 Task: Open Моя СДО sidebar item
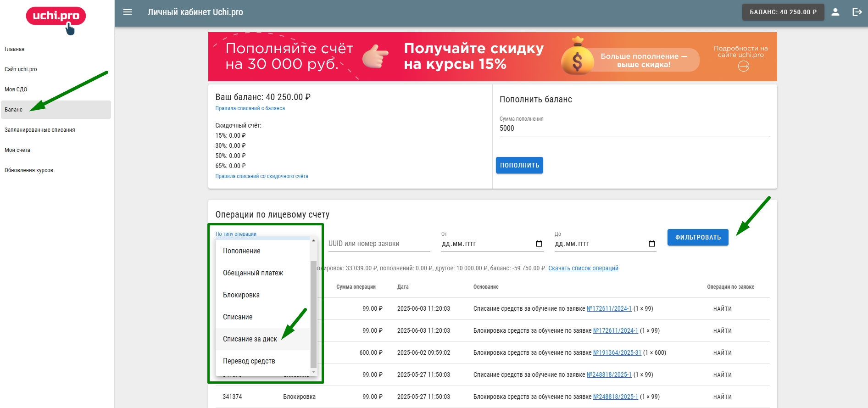tap(56, 89)
